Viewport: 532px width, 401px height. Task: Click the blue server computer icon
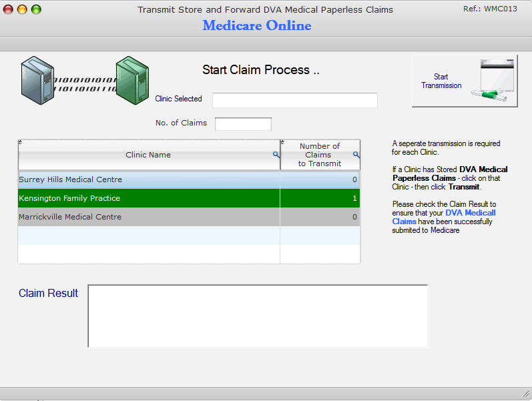37,81
